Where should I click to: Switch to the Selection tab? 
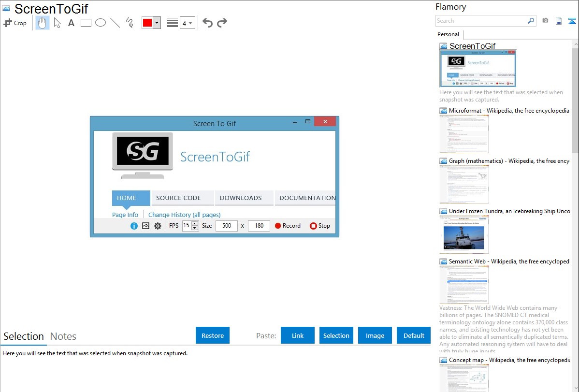(x=24, y=336)
